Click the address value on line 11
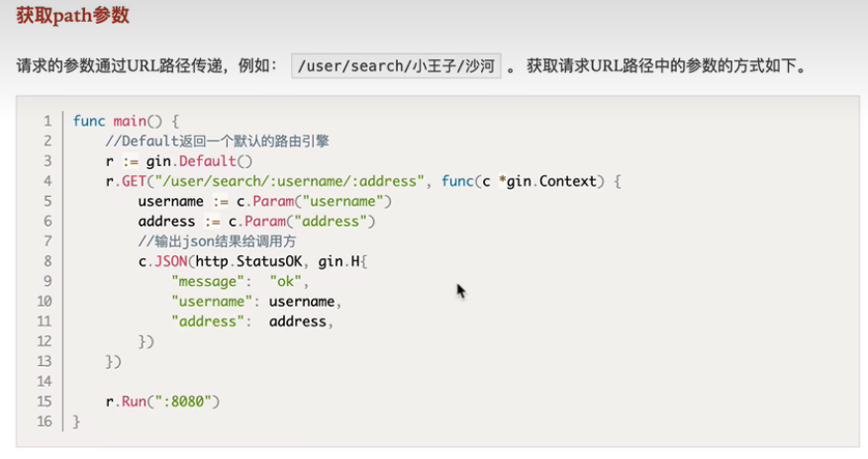 [298, 321]
